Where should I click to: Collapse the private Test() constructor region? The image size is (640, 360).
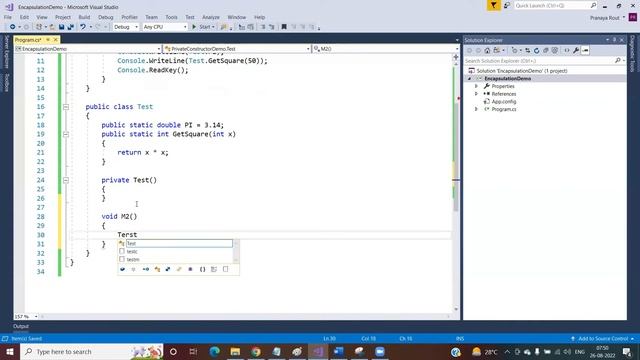pyautogui.click(x=66, y=180)
